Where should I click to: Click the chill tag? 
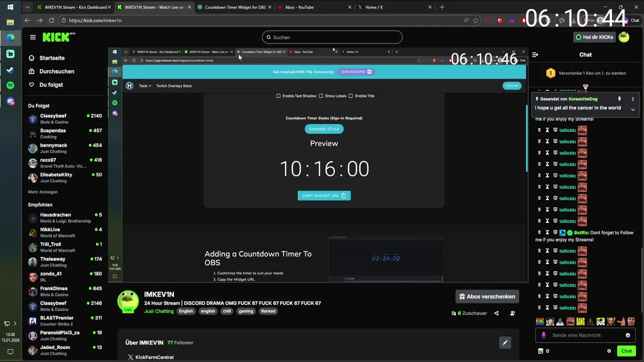pos(227,311)
